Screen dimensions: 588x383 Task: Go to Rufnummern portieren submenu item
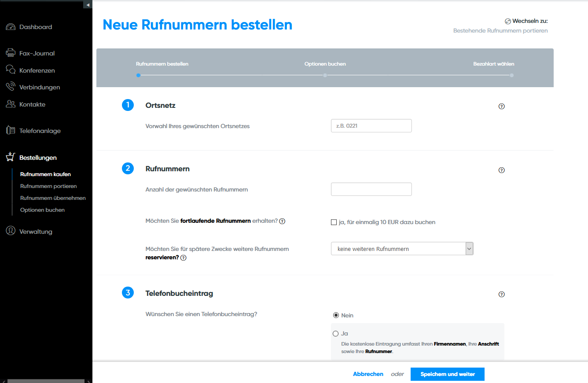48,186
